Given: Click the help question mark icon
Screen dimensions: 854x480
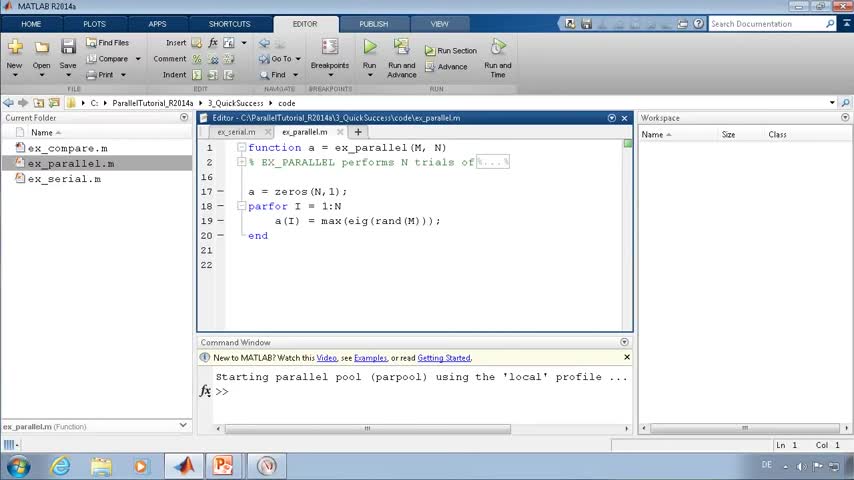Looking at the screenshot, I should [x=698, y=24].
